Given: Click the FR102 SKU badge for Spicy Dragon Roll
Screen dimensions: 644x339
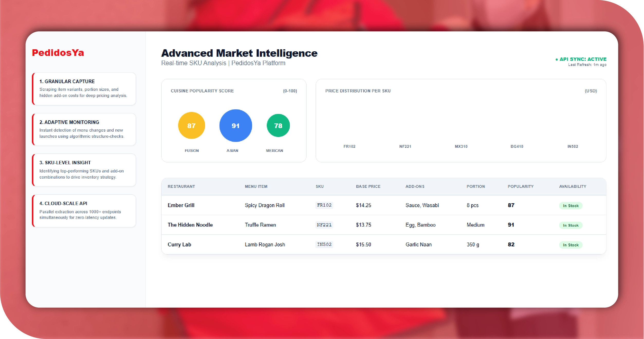Looking at the screenshot, I should tap(324, 205).
